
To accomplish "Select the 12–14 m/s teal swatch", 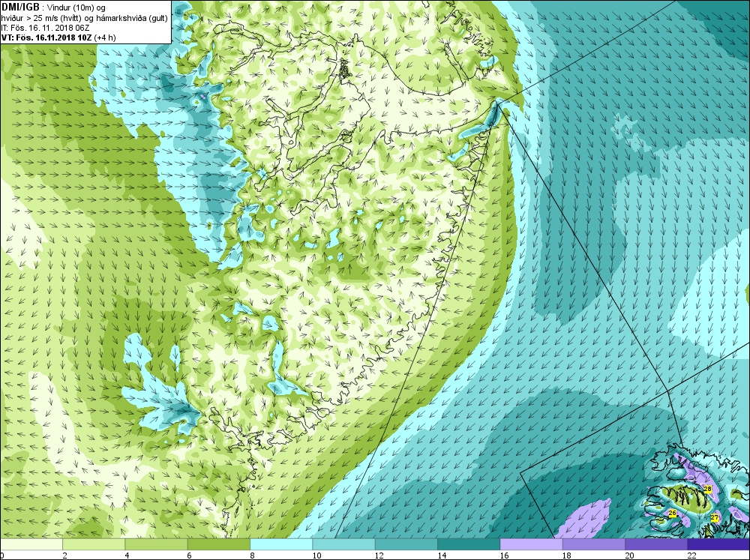I will click(406, 544).
